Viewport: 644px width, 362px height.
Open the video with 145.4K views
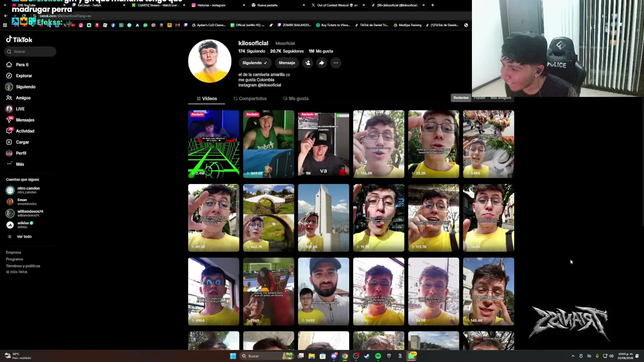click(x=489, y=292)
